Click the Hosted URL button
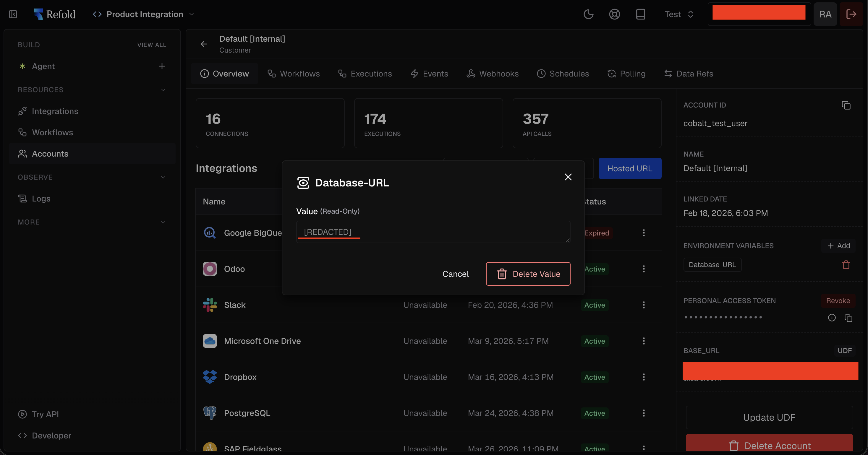The height and width of the screenshot is (455, 868). pos(630,168)
